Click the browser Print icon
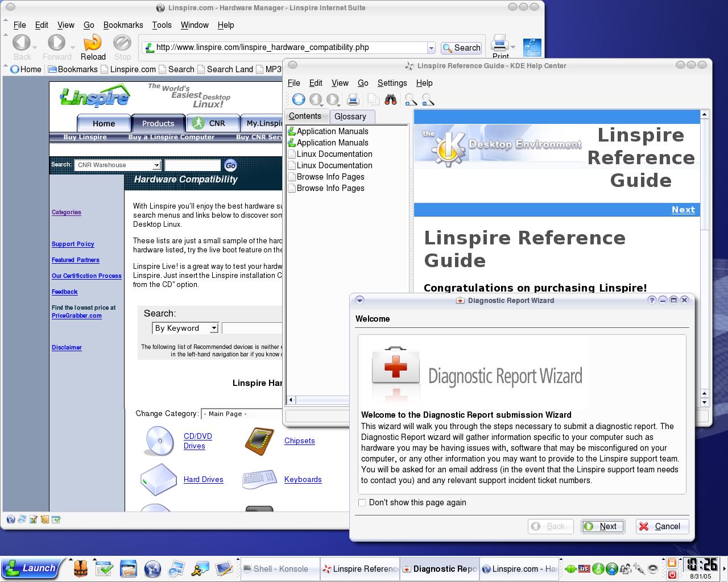Image resolution: width=728 pixels, height=582 pixels. pos(500,44)
